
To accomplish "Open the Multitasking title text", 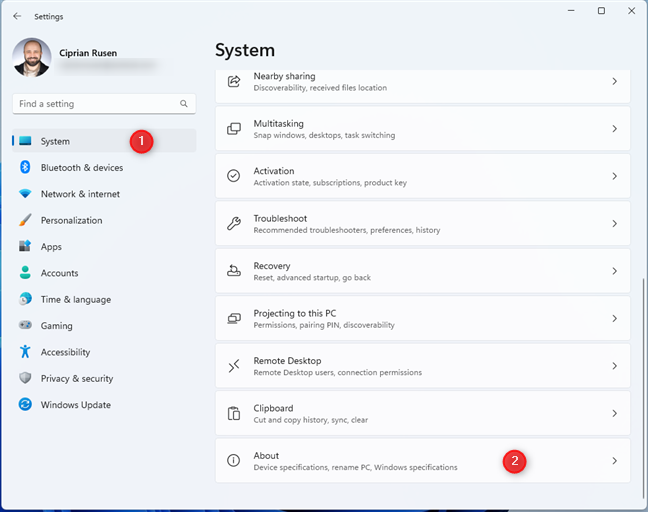I will [x=279, y=124].
